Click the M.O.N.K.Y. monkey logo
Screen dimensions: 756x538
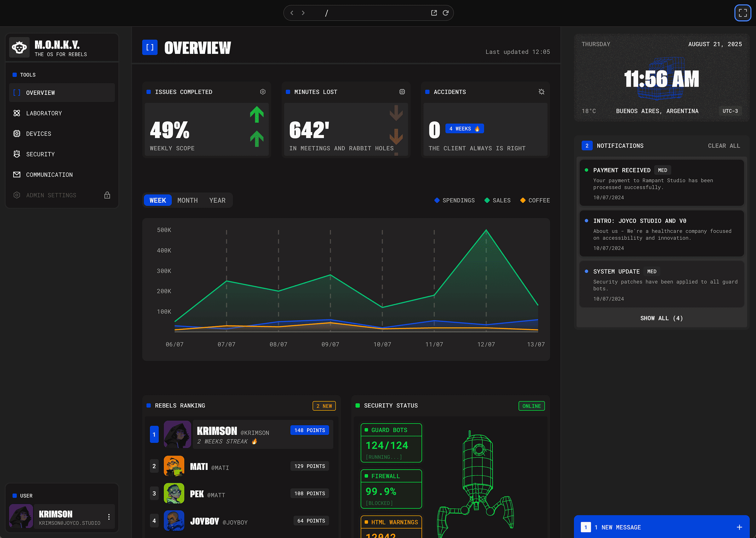(20, 48)
